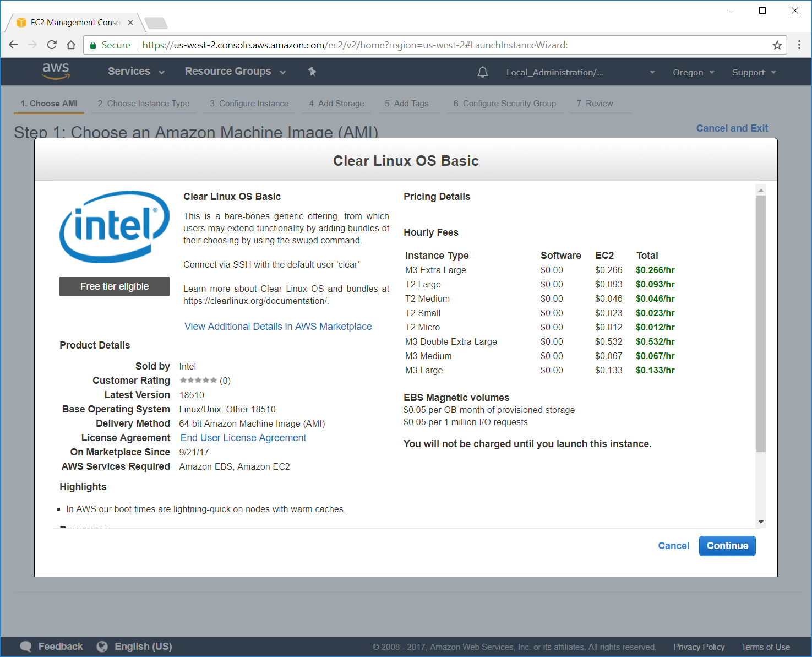Open the 4. Add Storage tab
This screenshot has width=812, height=657.
coord(337,104)
